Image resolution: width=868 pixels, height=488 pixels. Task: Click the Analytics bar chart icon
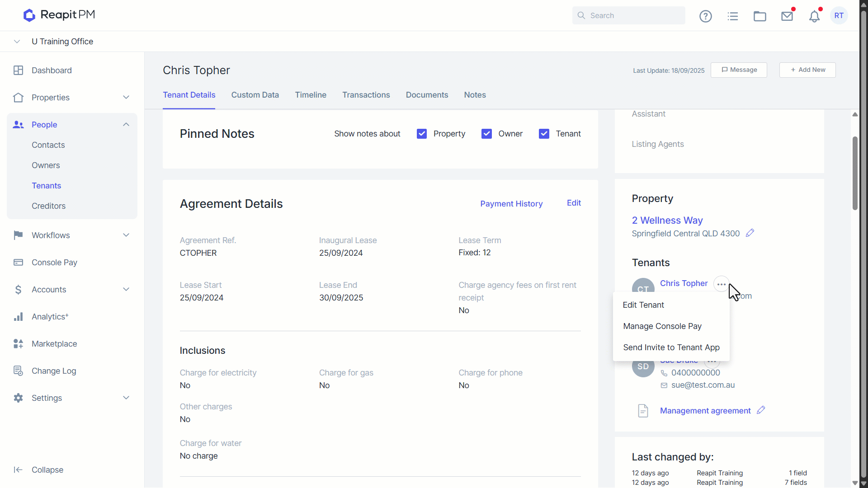pyautogui.click(x=18, y=317)
